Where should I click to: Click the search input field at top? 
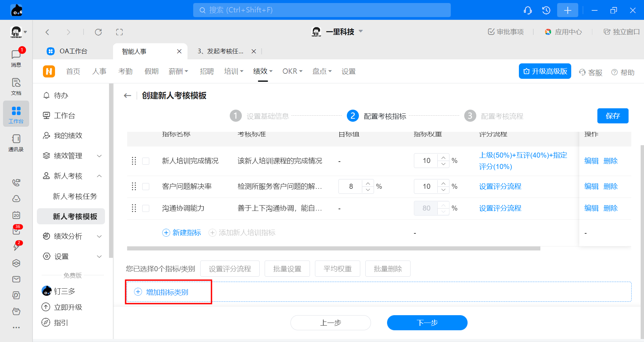(322, 10)
